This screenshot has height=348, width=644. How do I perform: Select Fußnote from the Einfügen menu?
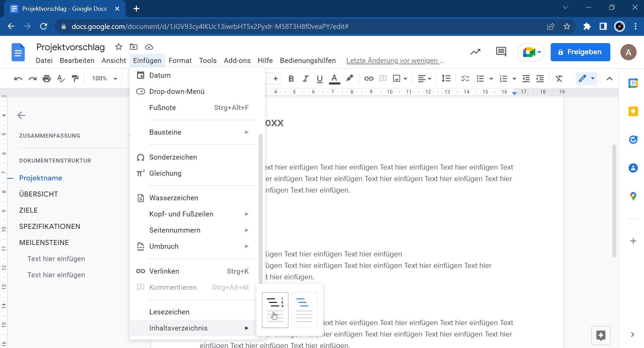163,108
